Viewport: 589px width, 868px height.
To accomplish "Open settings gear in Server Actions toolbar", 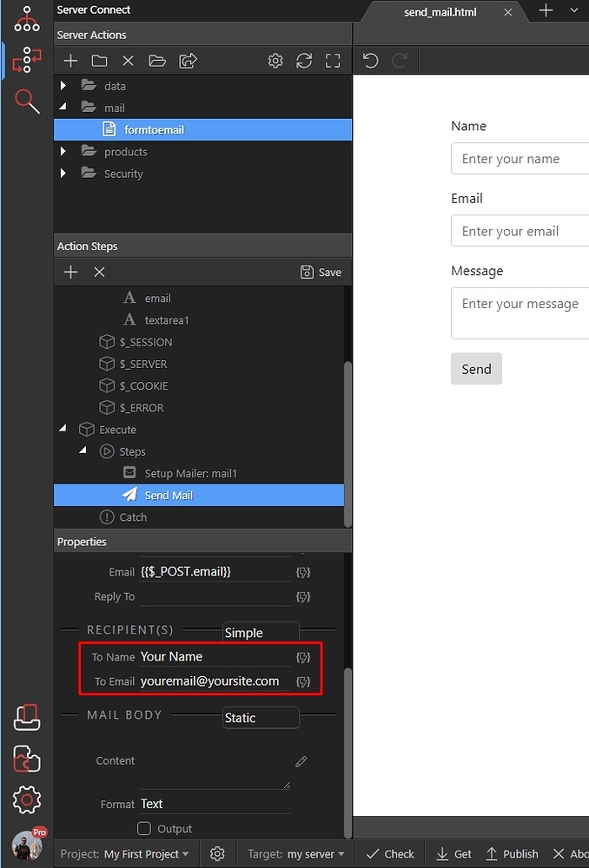I will (275, 61).
